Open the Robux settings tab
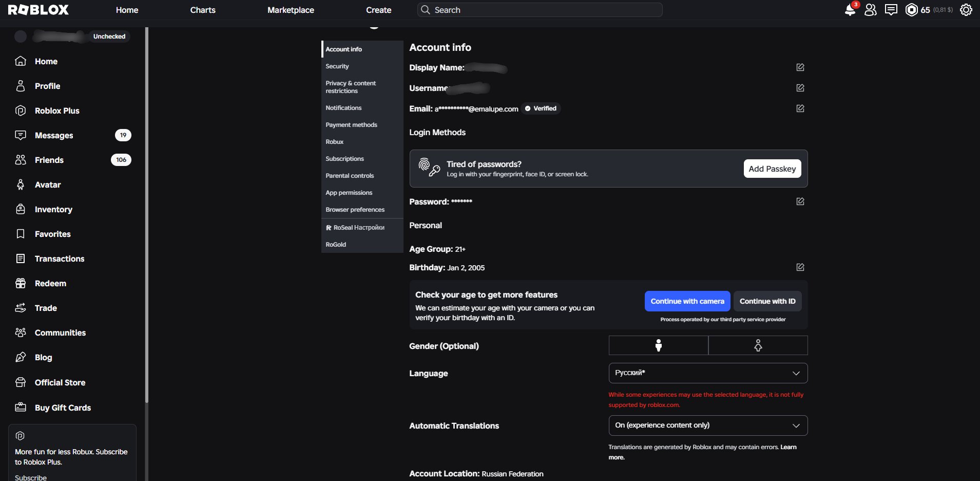The image size is (980, 481). [x=362, y=142]
